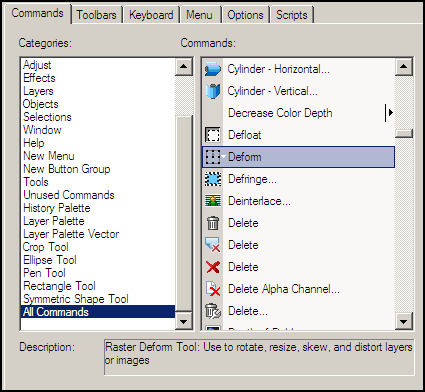The width and height of the screenshot is (425, 392).
Task: Open the Options tab
Action: click(245, 15)
